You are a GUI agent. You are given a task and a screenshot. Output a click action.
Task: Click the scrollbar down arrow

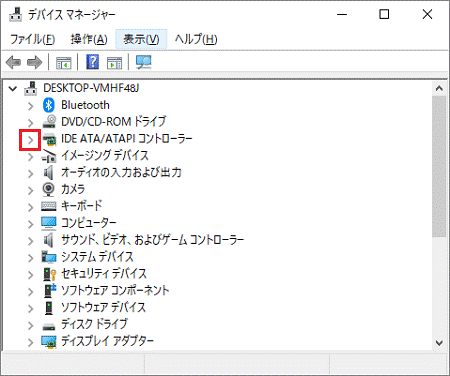pos(439,343)
